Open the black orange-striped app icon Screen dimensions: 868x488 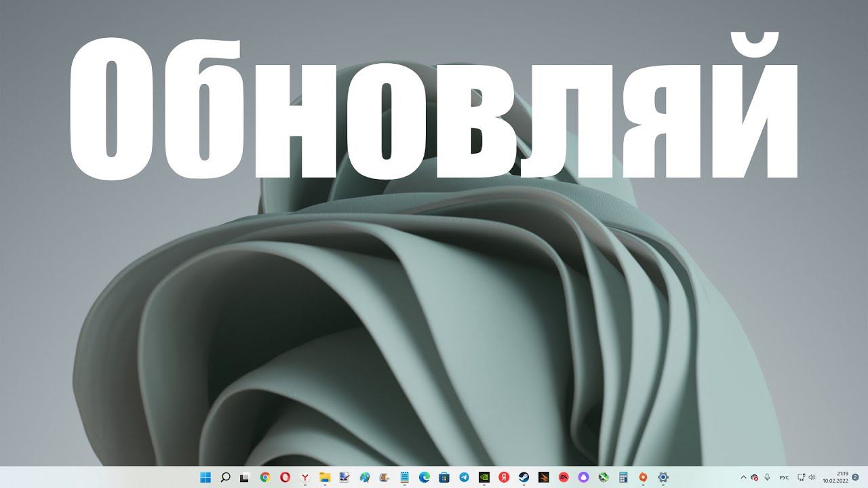(544, 477)
